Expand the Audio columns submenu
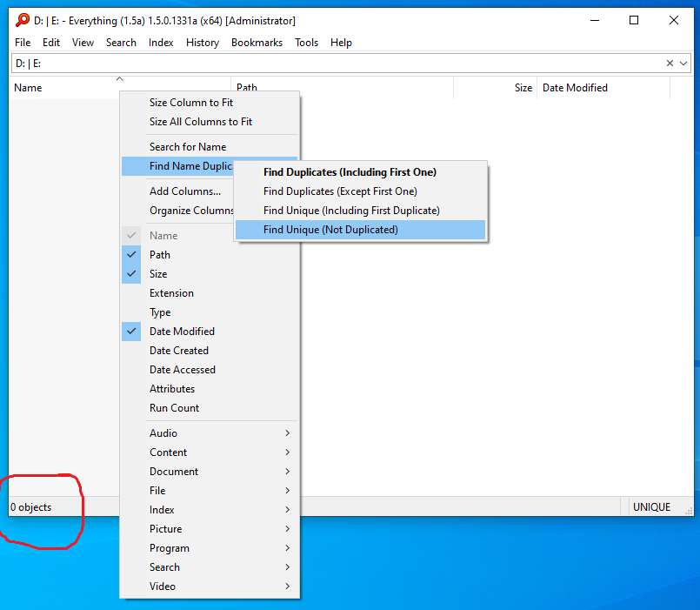Image resolution: width=700 pixels, height=610 pixels. coord(210,433)
